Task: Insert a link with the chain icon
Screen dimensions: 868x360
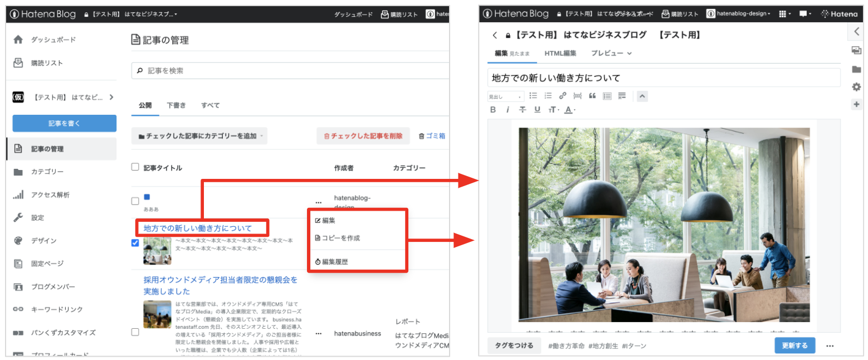Action: [563, 96]
